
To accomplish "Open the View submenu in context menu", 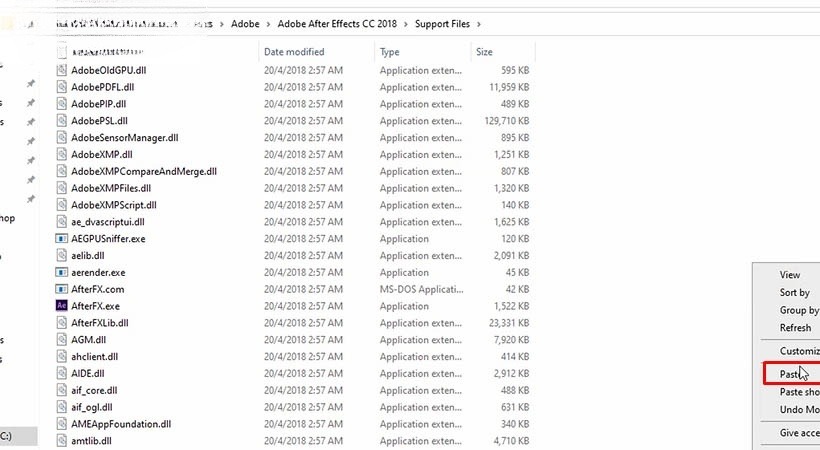I will [x=790, y=275].
